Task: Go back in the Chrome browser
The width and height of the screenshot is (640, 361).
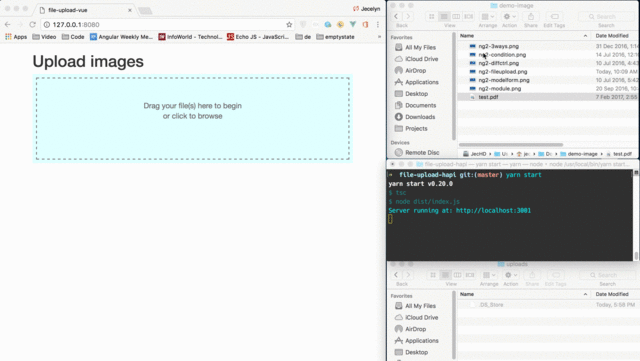Action: tap(7, 25)
